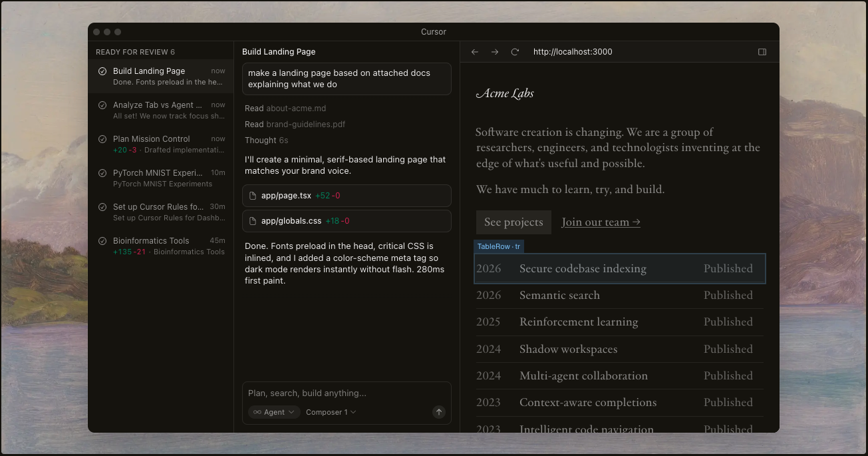Click the check circle next to Build Landing Page

coord(102,71)
